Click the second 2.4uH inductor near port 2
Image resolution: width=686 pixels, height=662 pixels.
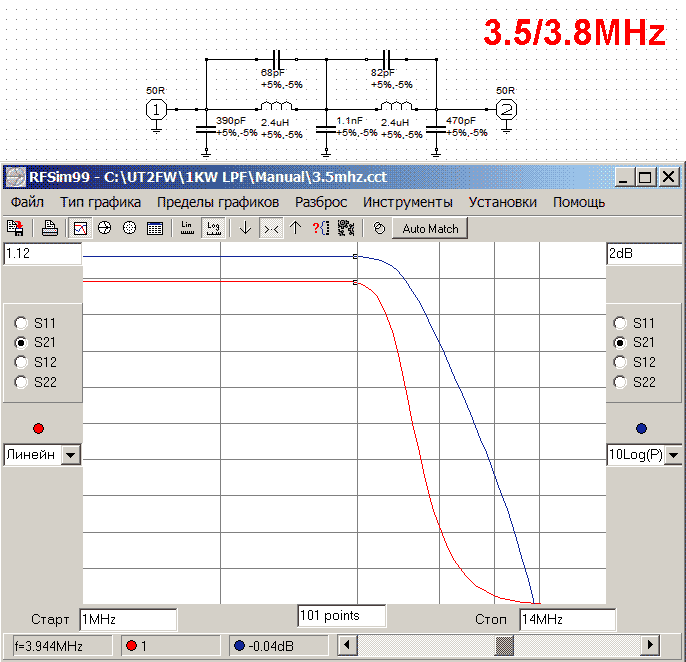point(396,106)
